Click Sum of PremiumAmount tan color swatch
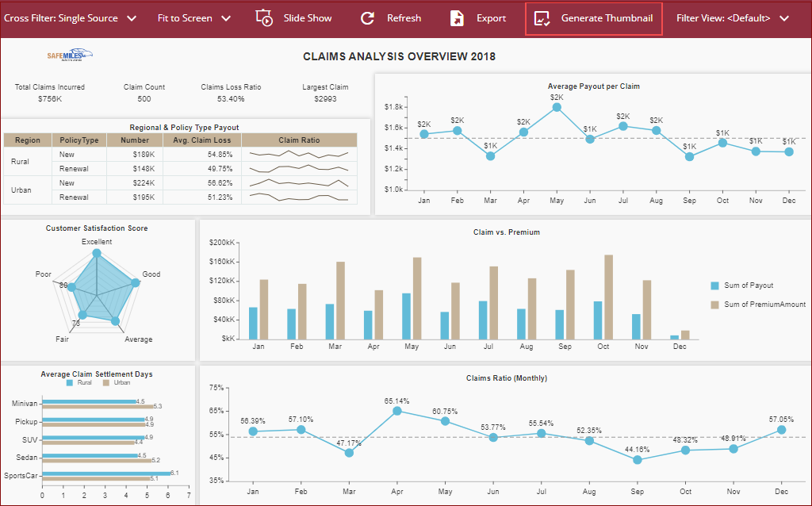The image size is (812, 506). coord(714,305)
